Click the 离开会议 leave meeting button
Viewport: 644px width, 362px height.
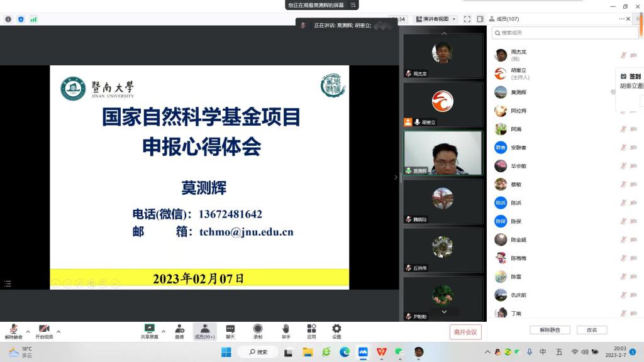[465, 332]
